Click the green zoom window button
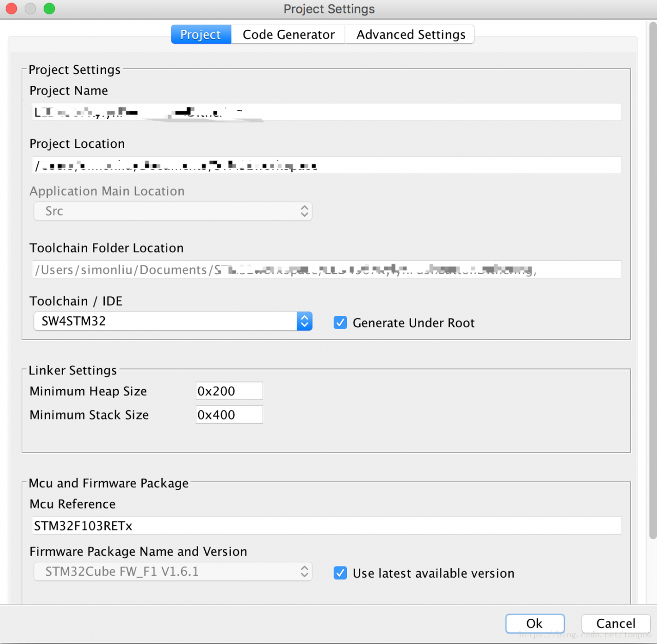Screen dimensions: 657x644 click(49, 9)
